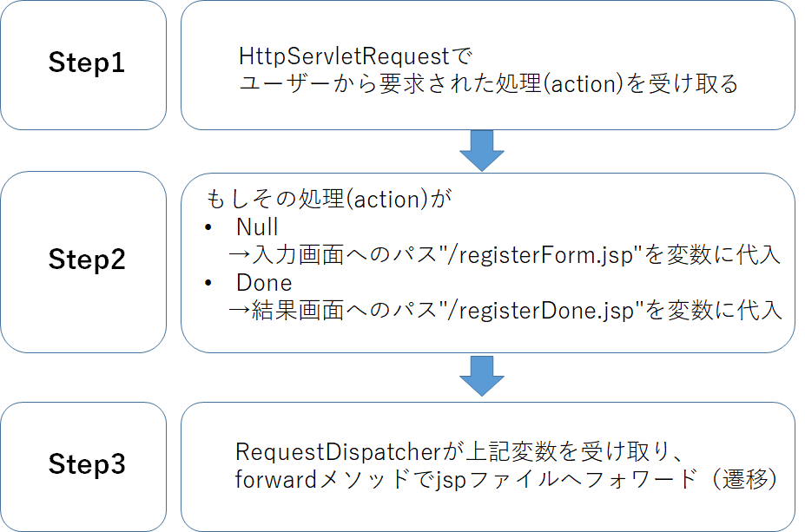Click the Step2 label box
The image size is (805, 532).
point(83,262)
